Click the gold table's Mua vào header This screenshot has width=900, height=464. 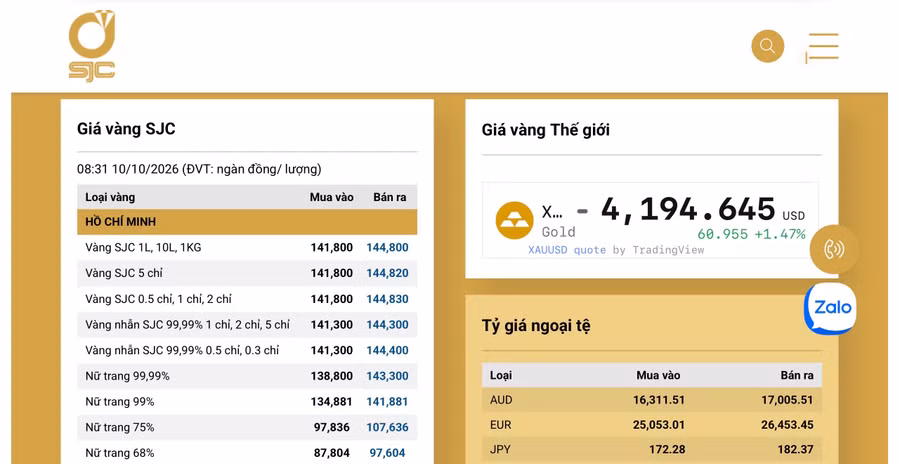coord(332,198)
